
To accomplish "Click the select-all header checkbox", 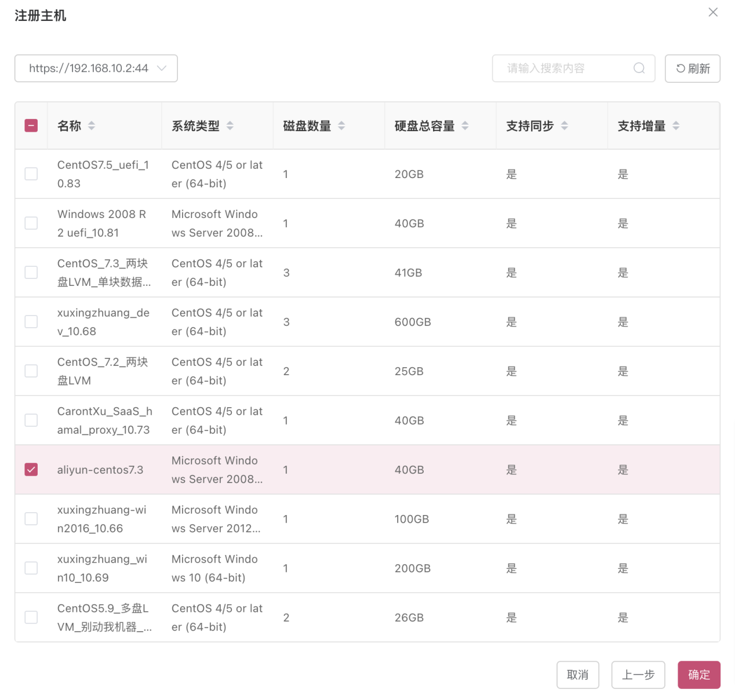I will tap(31, 125).
